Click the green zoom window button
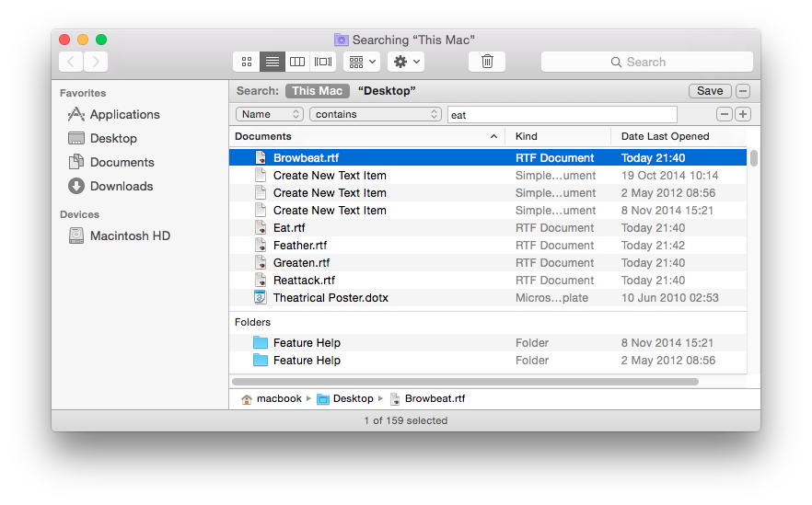This screenshot has height=505, width=812. pyautogui.click(x=101, y=40)
